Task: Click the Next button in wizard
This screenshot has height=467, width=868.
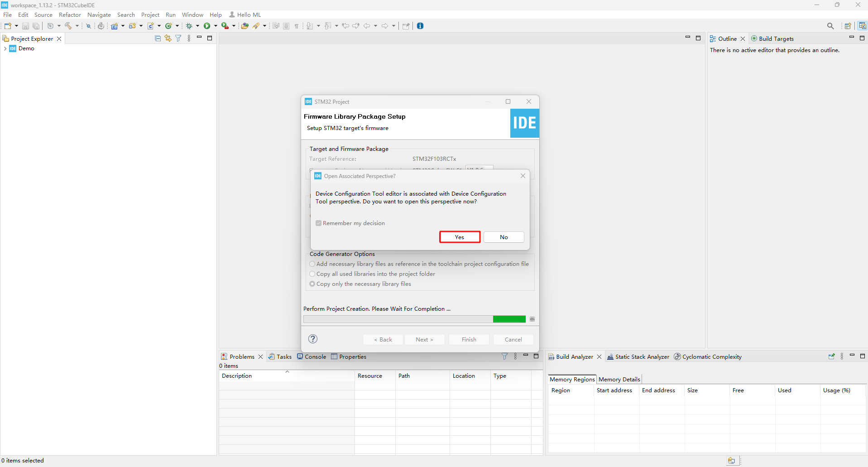Action: [424, 339]
